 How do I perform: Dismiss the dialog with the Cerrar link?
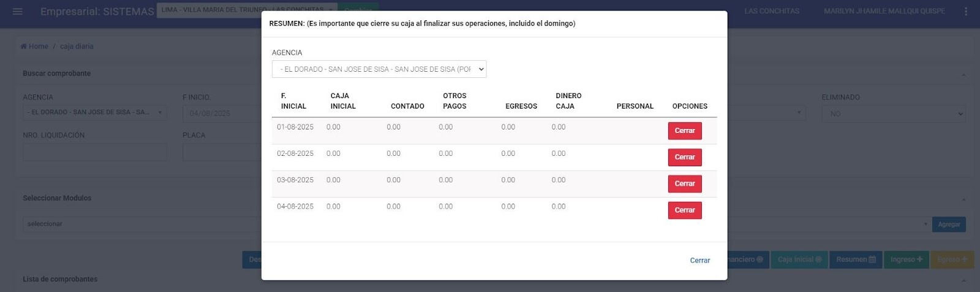pyautogui.click(x=699, y=260)
